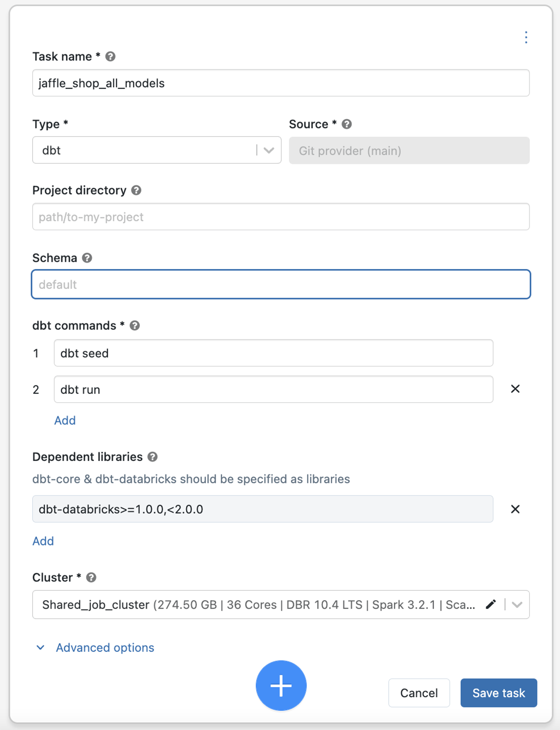Click the dbt commands help icon
Viewport: 560px width, 730px height.
coord(135,326)
